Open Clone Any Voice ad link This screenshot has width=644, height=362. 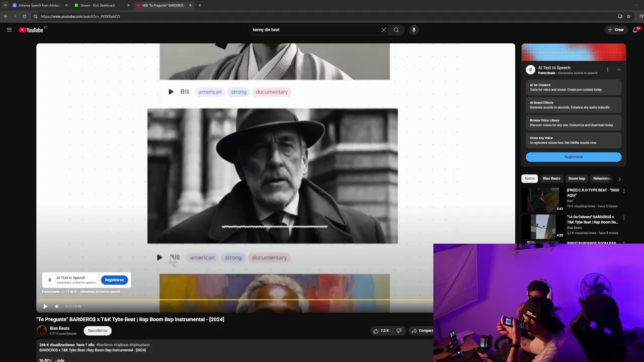tap(574, 140)
